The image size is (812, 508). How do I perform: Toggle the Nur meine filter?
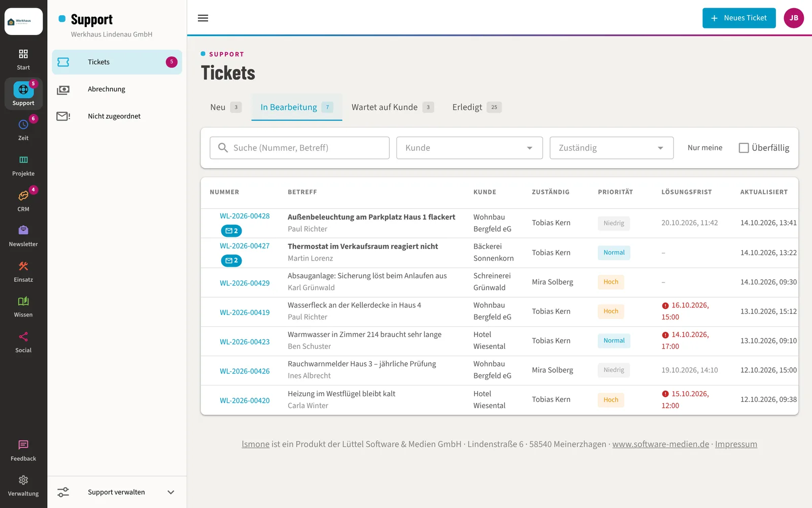click(705, 148)
